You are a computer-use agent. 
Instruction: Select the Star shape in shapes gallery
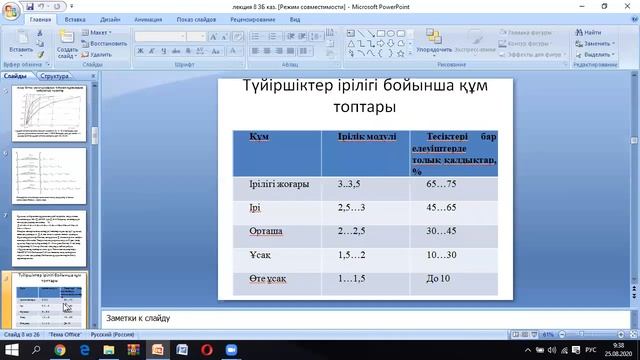[400, 53]
